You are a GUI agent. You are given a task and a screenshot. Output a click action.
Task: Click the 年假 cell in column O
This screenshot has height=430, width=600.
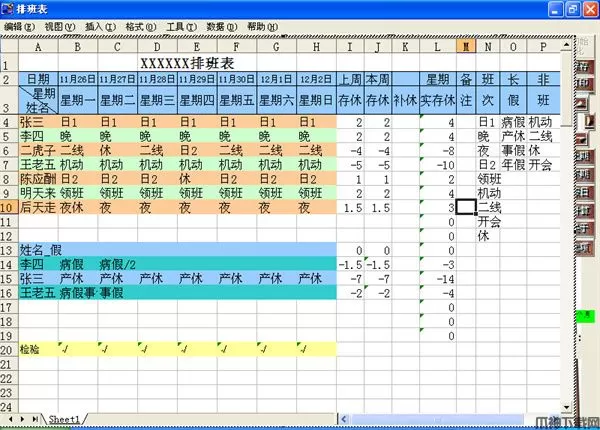click(513, 165)
